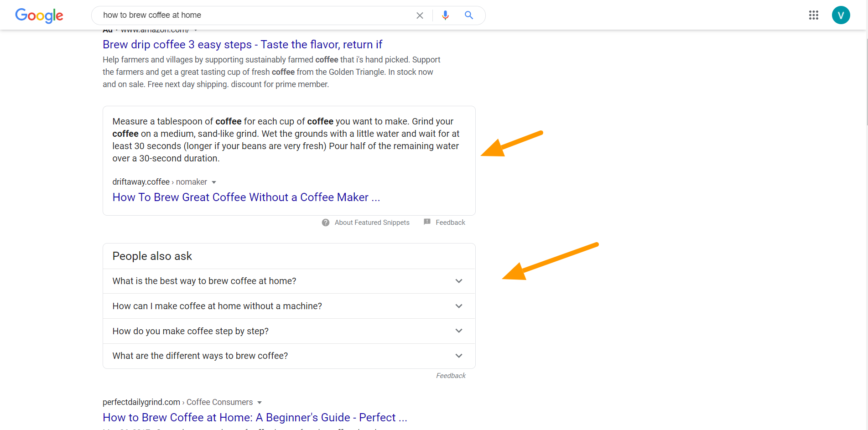868x430 pixels.
Task: Open the dropdown arrow next to the Amazon ad URL
Action: pyautogui.click(x=196, y=30)
